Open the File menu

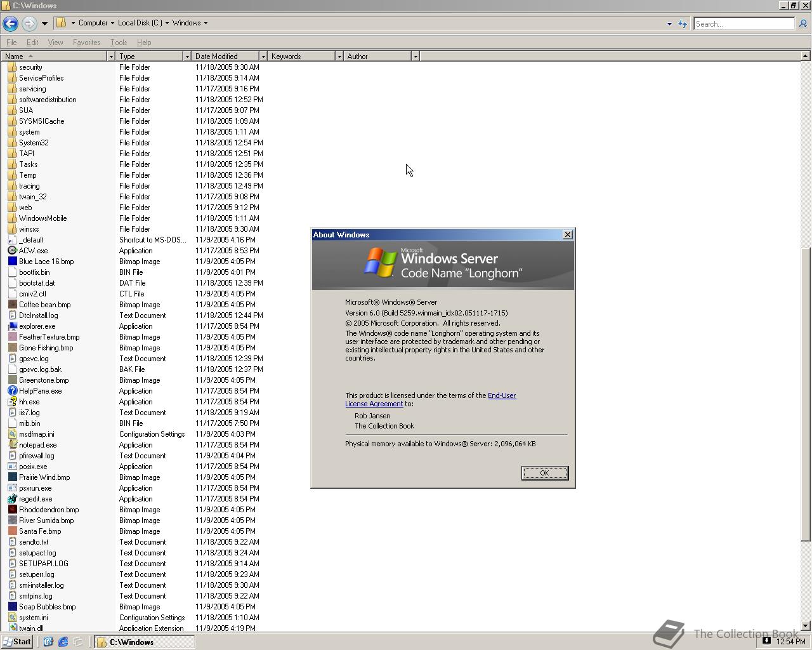click(x=11, y=43)
